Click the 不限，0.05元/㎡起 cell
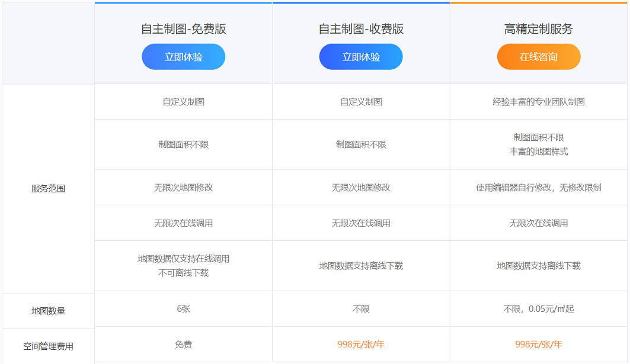 [x=538, y=309]
